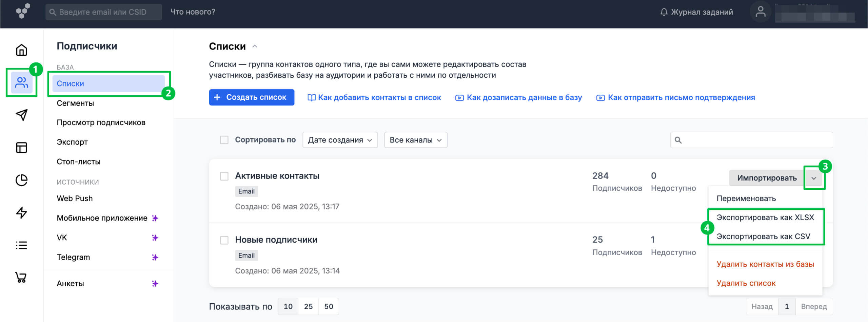Focus the lists search input field

(x=751, y=140)
